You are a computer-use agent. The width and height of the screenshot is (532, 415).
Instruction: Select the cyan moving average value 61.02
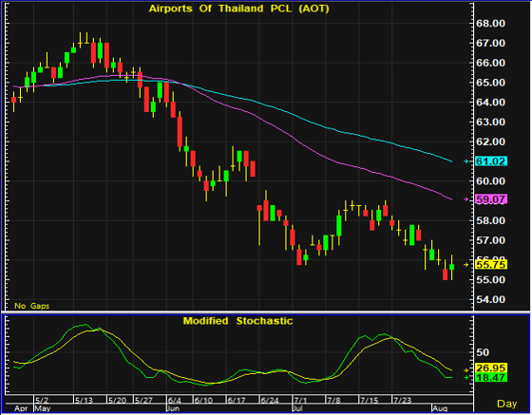[491, 161]
